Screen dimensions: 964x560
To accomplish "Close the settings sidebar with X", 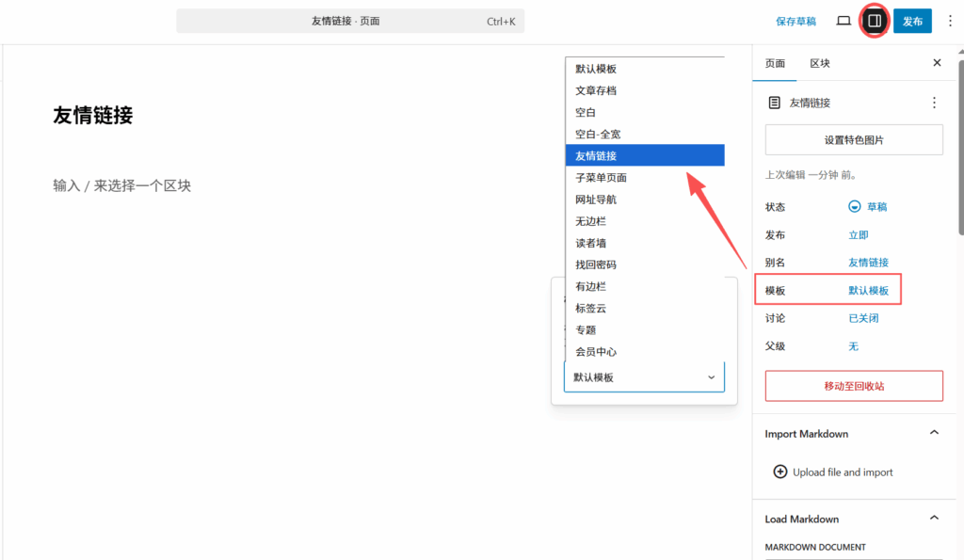I will coord(937,63).
